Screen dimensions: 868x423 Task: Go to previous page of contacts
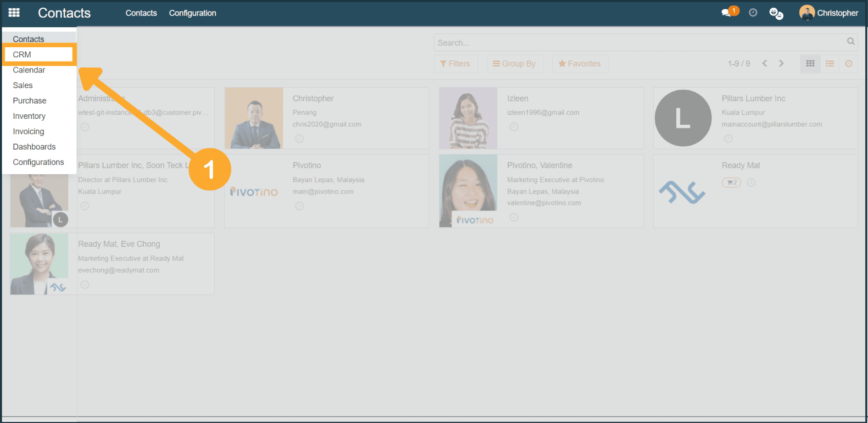pos(765,64)
